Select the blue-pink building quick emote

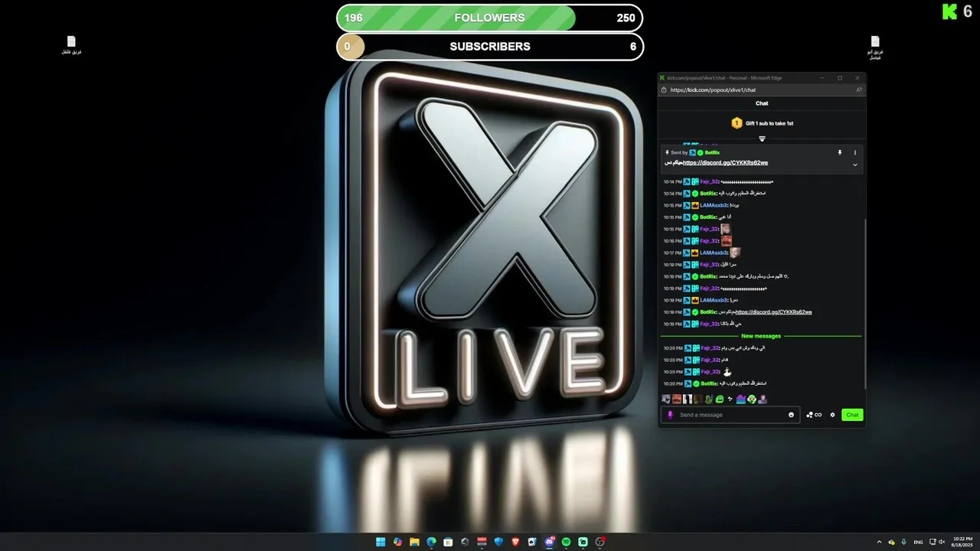[741, 399]
